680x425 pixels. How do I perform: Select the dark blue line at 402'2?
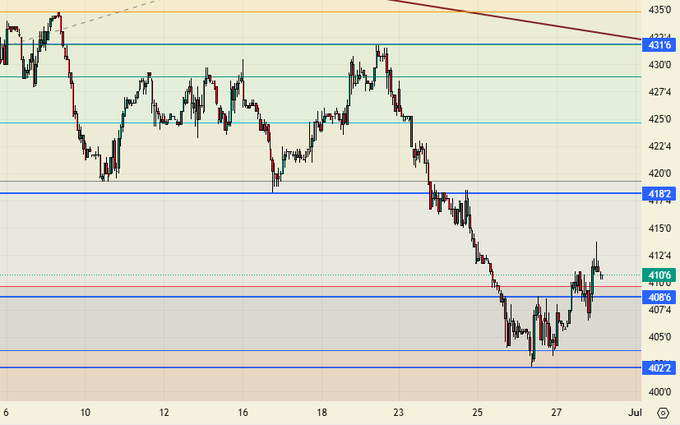tap(300, 367)
